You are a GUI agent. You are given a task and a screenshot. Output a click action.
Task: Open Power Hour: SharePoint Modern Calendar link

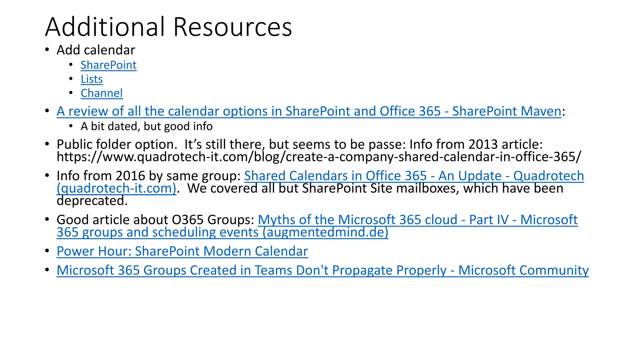182,251
